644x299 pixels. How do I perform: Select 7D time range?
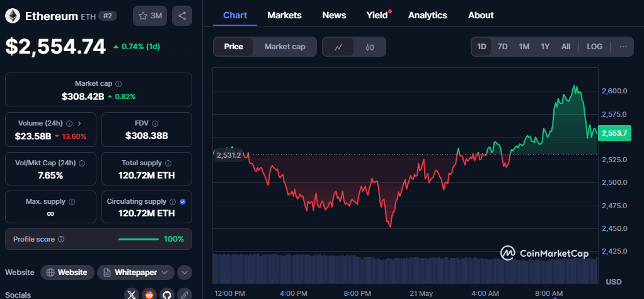(x=502, y=47)
